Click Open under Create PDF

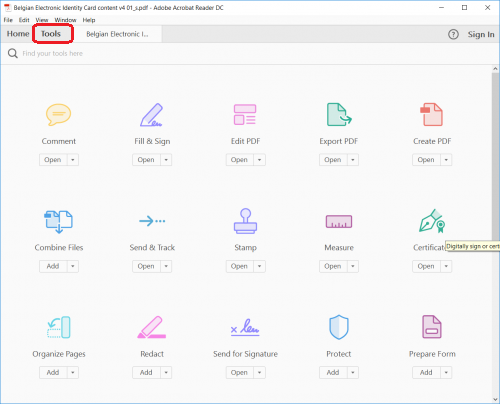(x=426, y=160)
